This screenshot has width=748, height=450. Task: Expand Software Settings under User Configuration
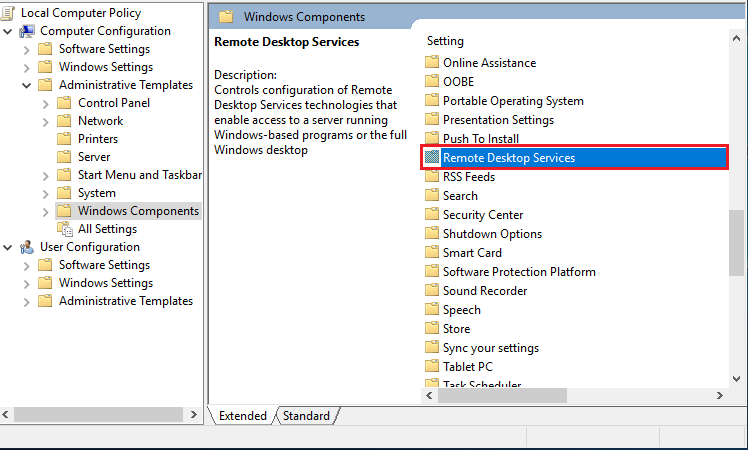click(27, 266)
